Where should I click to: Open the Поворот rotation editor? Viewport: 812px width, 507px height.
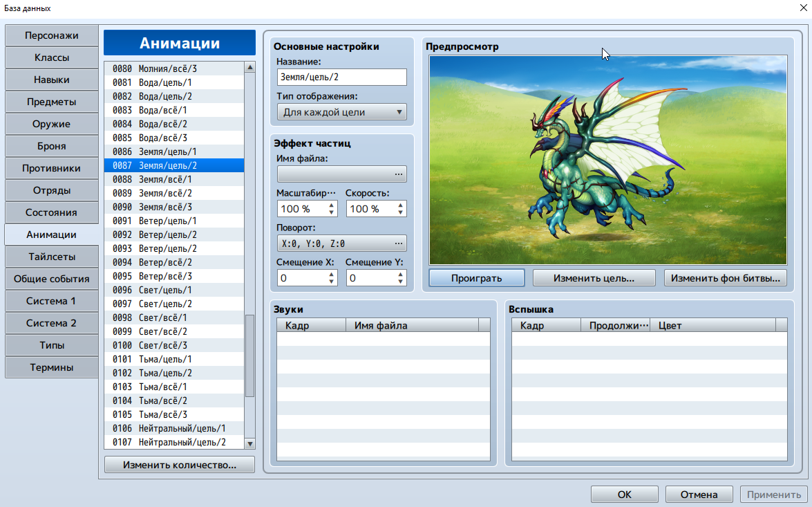point(342,243)
